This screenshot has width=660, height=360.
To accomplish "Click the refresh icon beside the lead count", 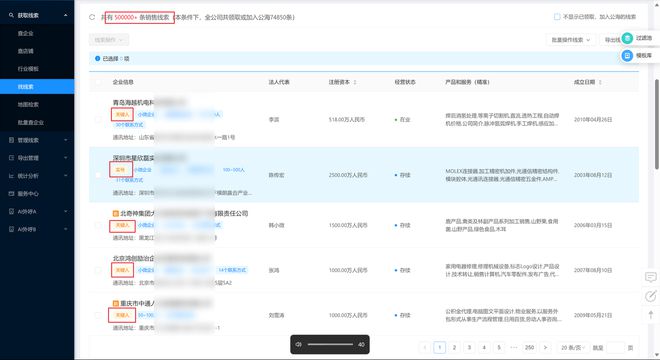I will click(92, 17).
